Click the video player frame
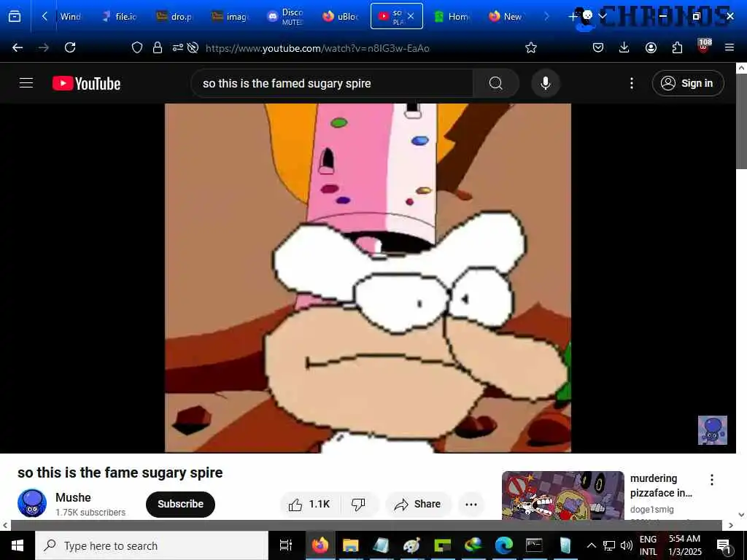Screen dimensions: 747x560 pyautogui.click(x=368, y=278)
